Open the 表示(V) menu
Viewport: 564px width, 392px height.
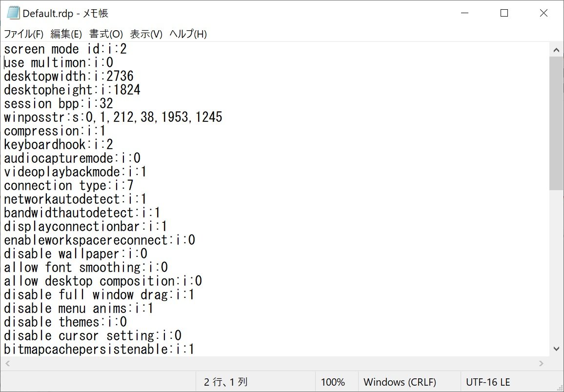point(146,34)
